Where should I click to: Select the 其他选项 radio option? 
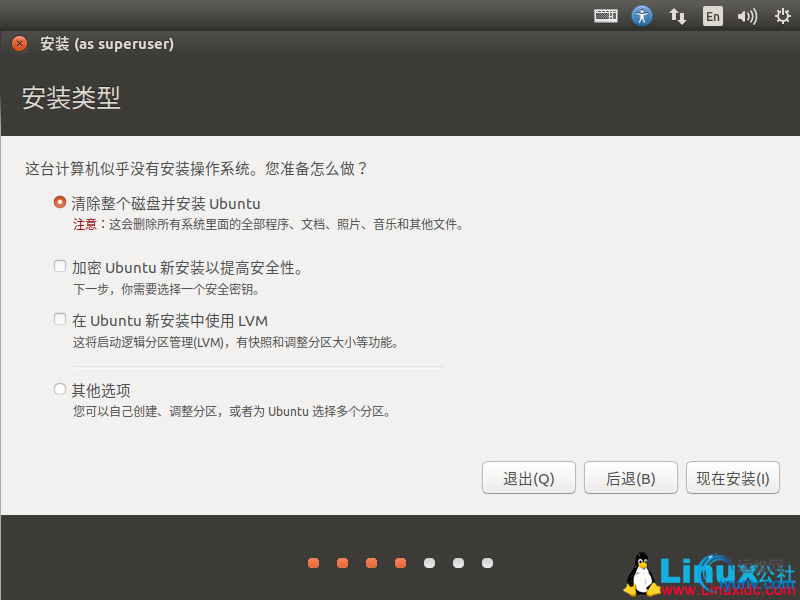click(x=60, y=389)
